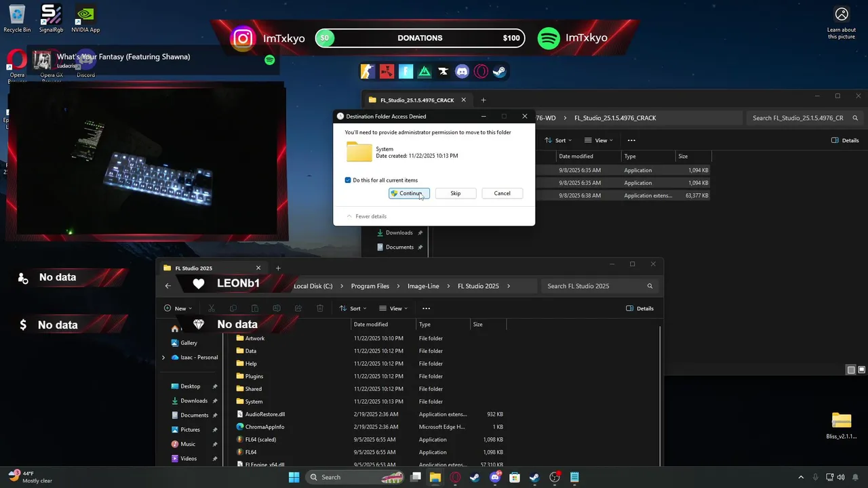The width and height of the screenshot is (868, 488).
Task: Open View dropdown in FL Studio 2025 window
Action: coord(394,308)
